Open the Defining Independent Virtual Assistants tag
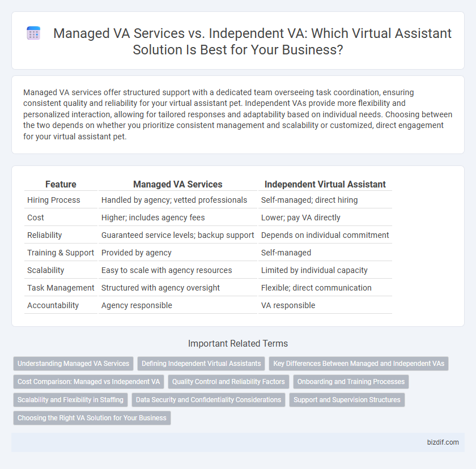Viewport: 476px width, 469px height. click(201, 364)
